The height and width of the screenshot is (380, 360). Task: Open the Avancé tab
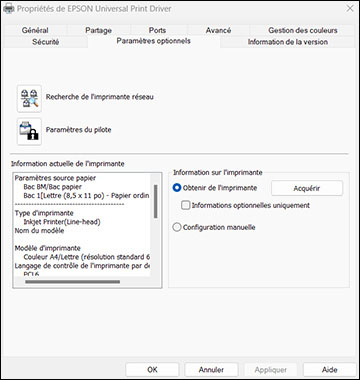point(218,30)
